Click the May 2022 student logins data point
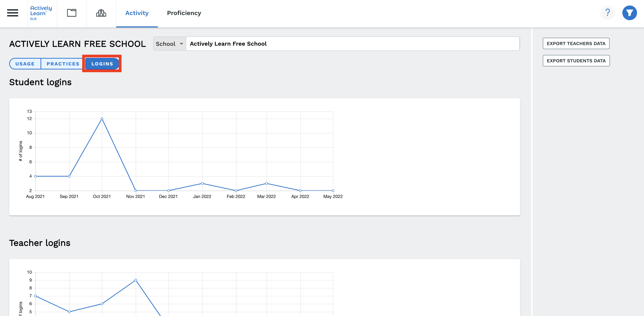Screen dimensions: 644x316 point(333,190)
